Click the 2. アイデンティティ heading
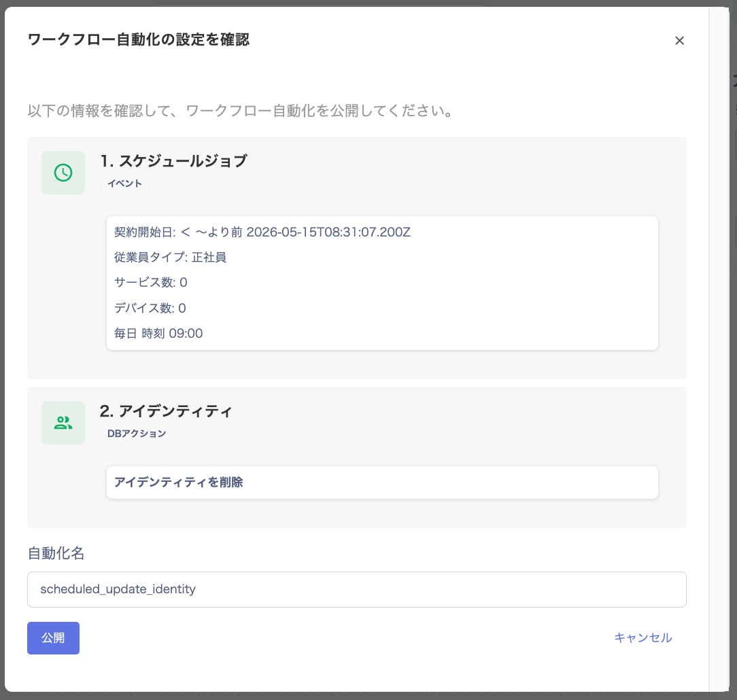 tap(166, 411)
